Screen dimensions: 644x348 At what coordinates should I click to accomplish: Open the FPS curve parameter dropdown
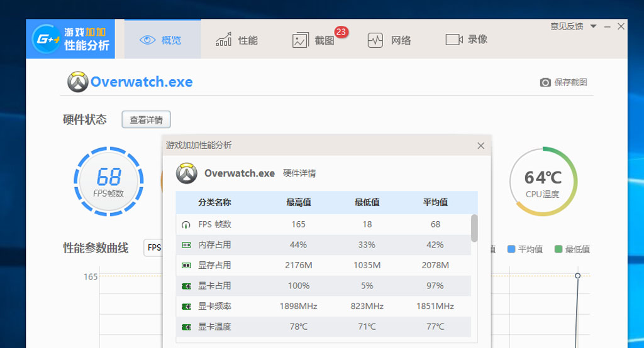(153, 247)
